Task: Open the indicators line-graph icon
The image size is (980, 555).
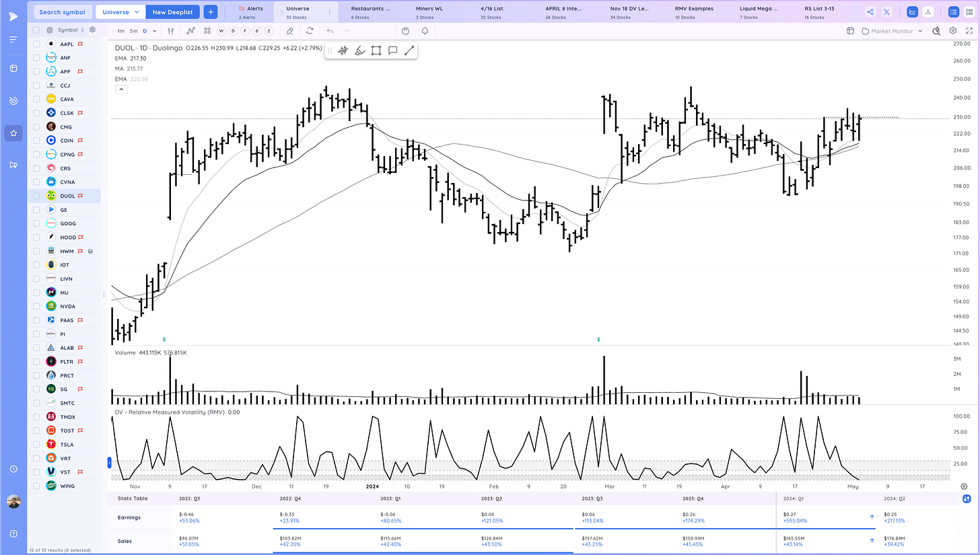Action: [x=191, y=31]
